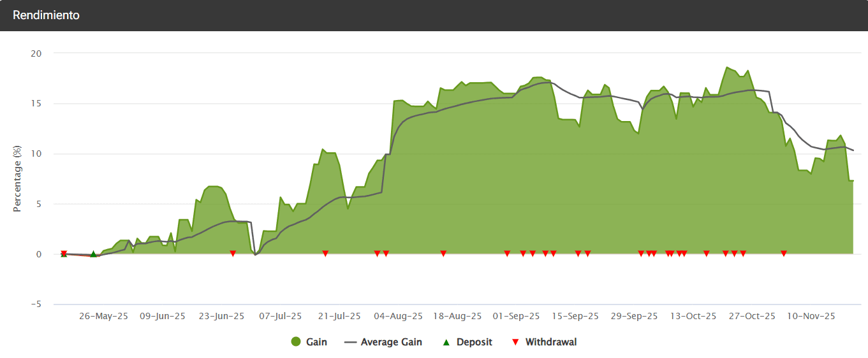Viewport: 868px width, 358px height.
Task: Select the withdrawal marker in late June
Action: [233, 254]
